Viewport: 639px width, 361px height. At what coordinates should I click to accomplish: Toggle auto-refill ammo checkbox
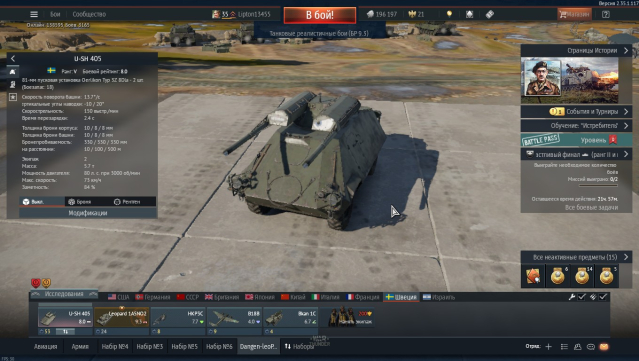603,297
